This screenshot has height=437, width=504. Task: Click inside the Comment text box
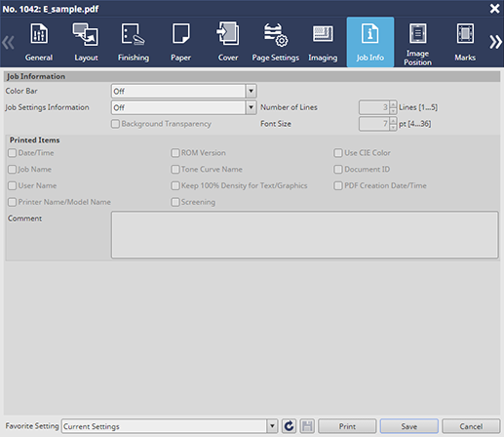(x=304, y=235)
